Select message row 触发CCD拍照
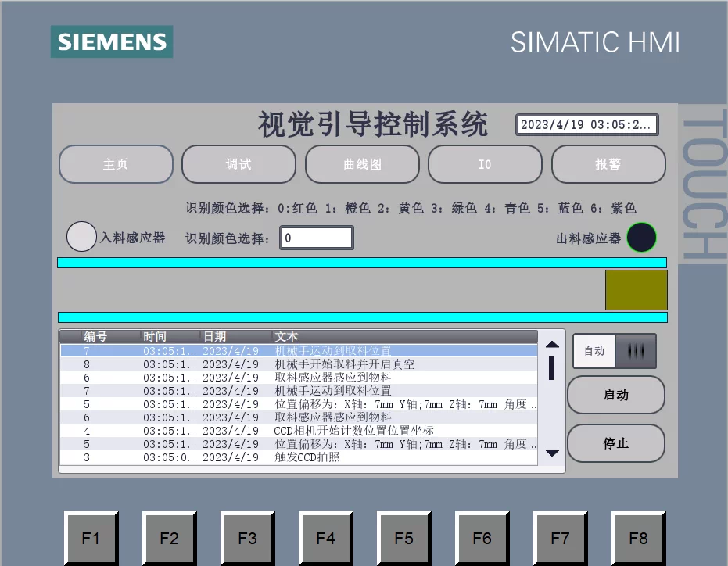 point(299,457)
